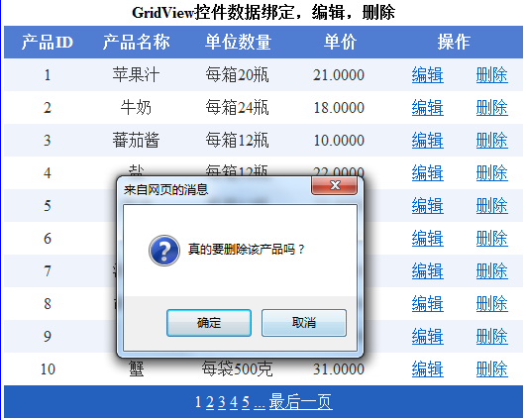
Task: Click 编辑 link in row 5
Action: tap(427, 206)
